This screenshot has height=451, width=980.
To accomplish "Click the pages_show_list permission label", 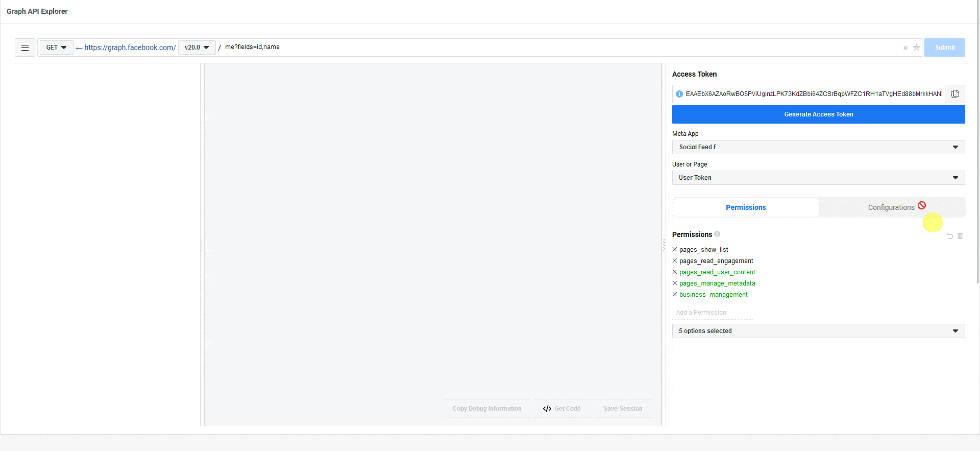I will click(703, 250).
